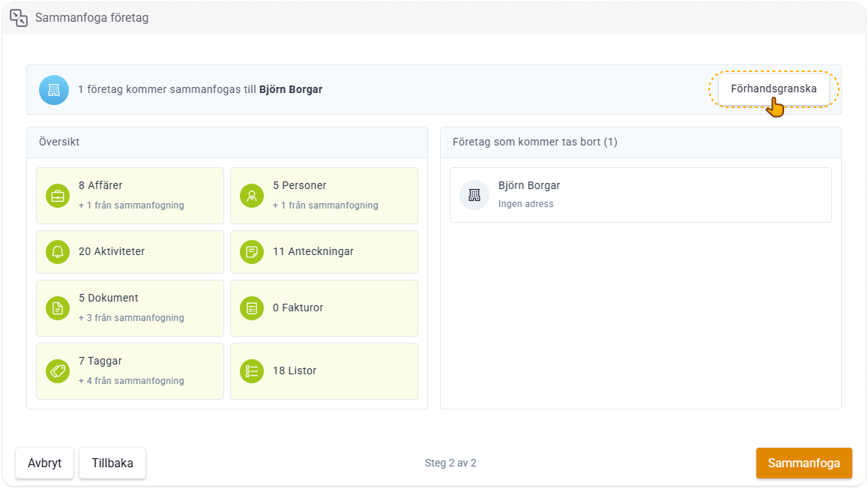Image resolution: width=868 pixels, height=489 pixels.
Task: Click the list icon for Listor
Action: click(x=252, y=371)
